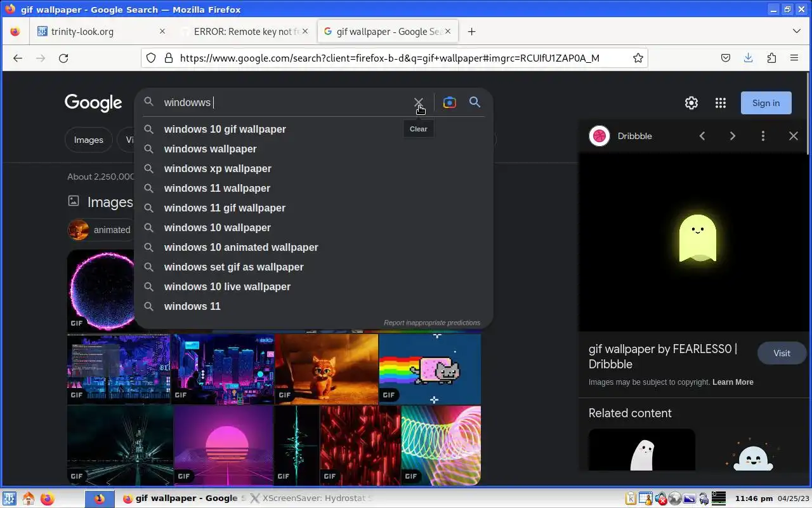Viewport: 812px width, 508px height.
Task: Choose suggestion windows 10 animated wallpaper
Action: point(313,247)
